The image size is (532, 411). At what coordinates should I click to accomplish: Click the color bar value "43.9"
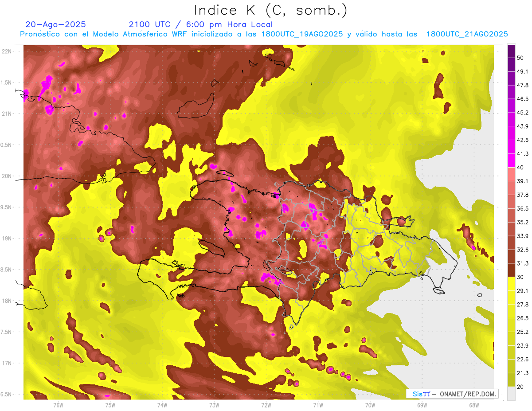pyautogui.click(x=523, y=126)
